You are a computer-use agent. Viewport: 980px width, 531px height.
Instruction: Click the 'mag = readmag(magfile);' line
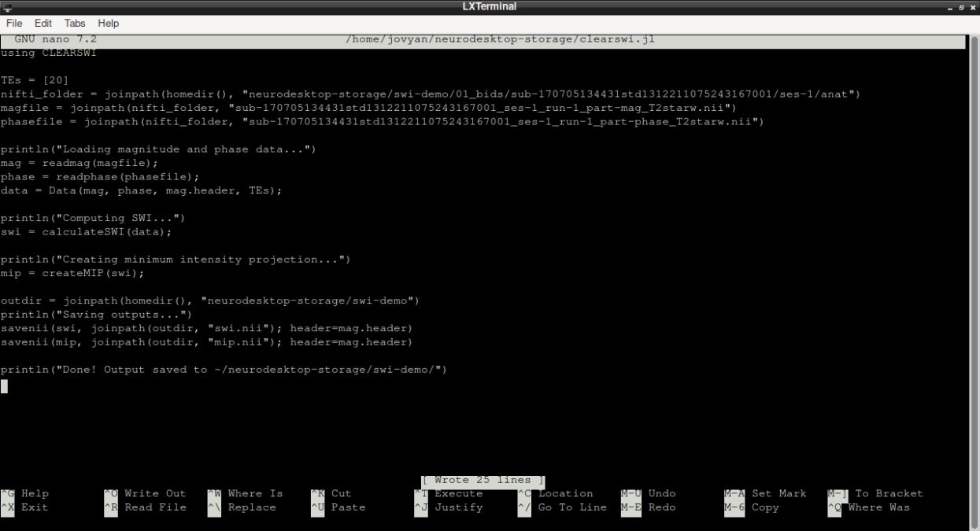coord(79,163)
